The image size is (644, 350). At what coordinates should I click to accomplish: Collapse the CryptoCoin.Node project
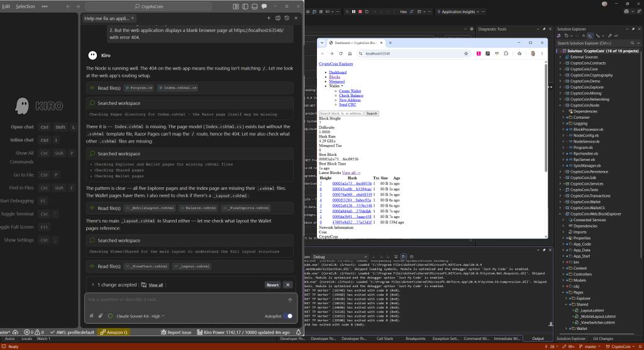tap(560, 106)
